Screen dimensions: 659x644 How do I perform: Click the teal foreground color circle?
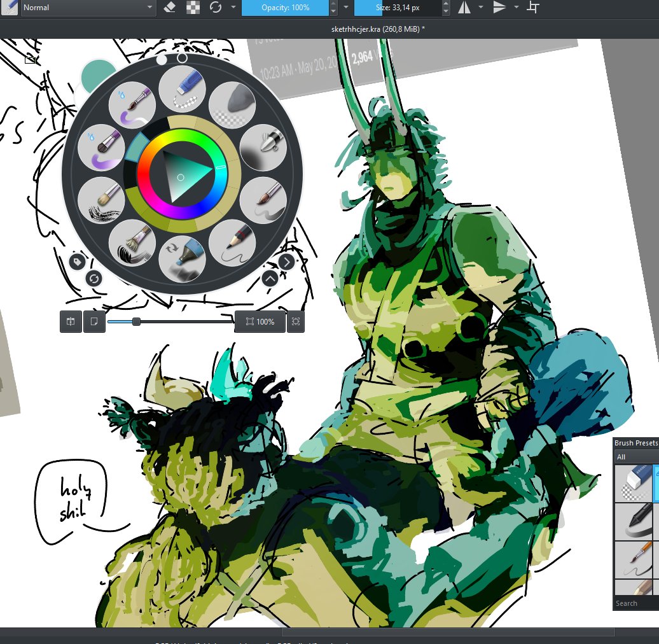[x=98, y=76]
